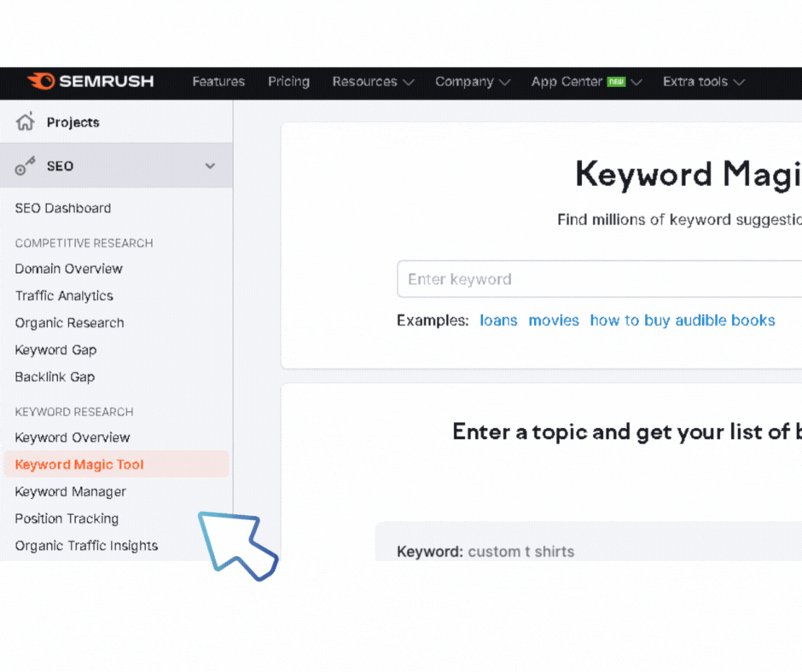Click the SEO key icon
Image resolution: width=802 pixels, height=672 pixels.
click(x=25, y=165)
